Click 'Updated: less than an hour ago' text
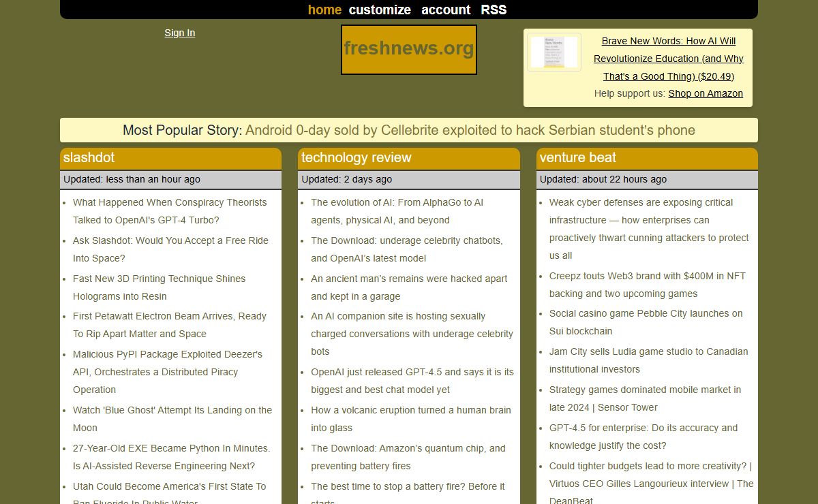The width and height of the screenshot is (818, 504). click(132, 179)
